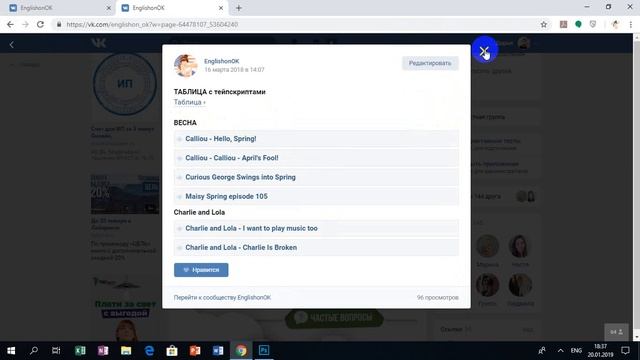Switch to Photoshop on taskbar
Screen dimensions: 640x360
pyautogui.click(x=264, y=351)
